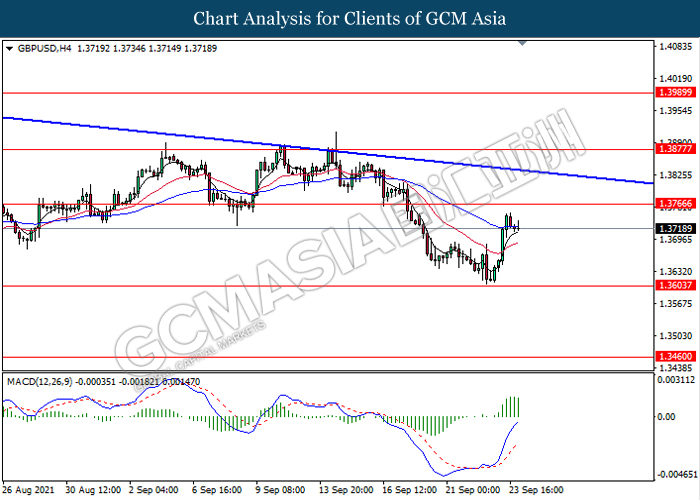Click the 2 Sep 04:00 time label
The image size is (700, 500).
coord(154,490)
